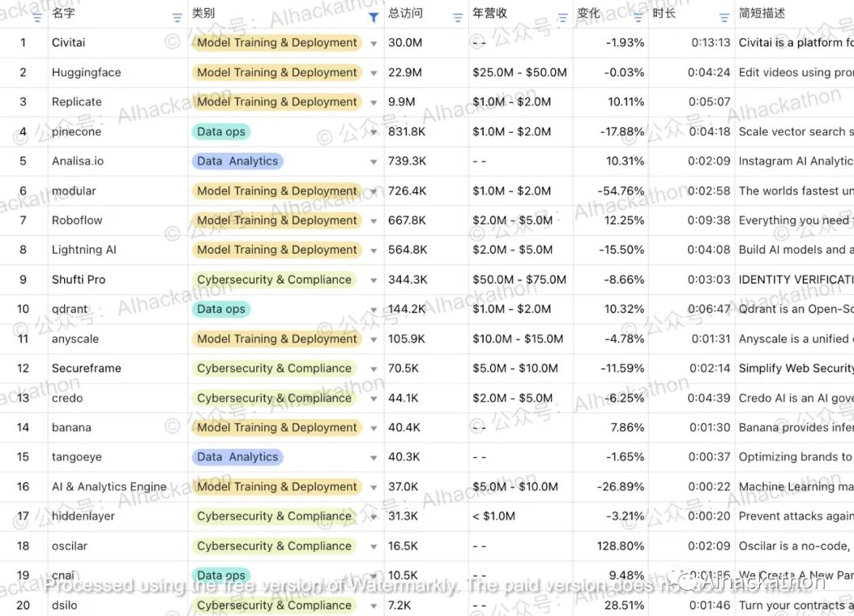
Task: Expand category dropdown for anyscale row
Action: [x=373, y=339]
